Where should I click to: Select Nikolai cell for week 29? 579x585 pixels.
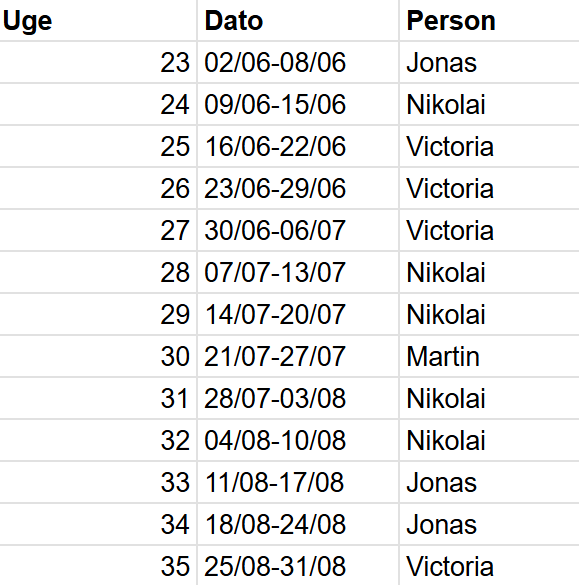coord(489,315)
